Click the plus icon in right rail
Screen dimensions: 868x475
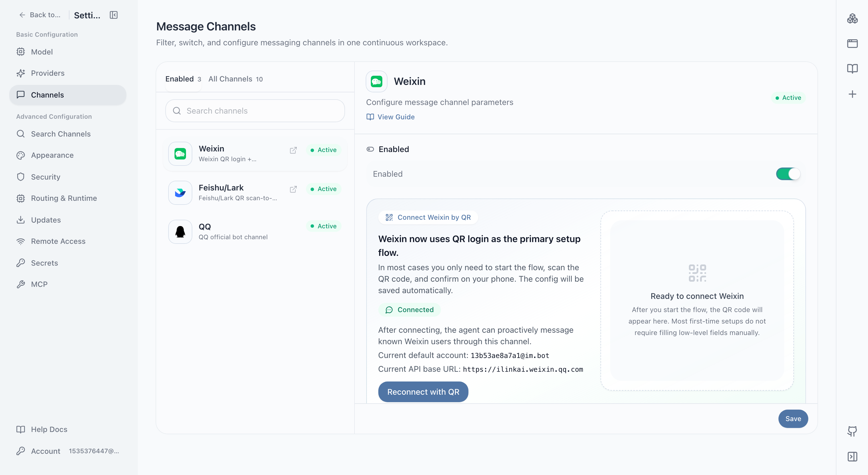(x=852, y=94)
